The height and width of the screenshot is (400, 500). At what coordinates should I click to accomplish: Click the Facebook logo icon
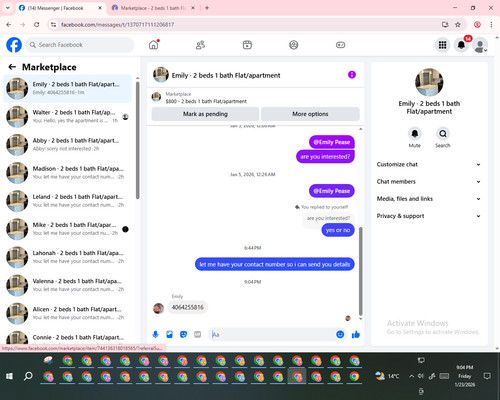[14, 45]
